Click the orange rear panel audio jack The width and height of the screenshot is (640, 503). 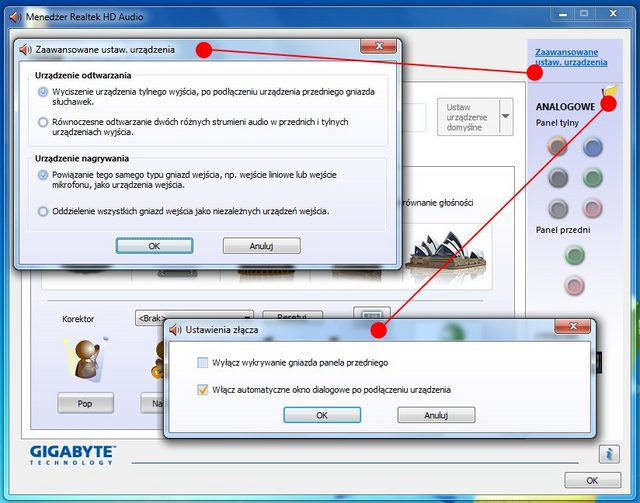[x=559, y=147]
